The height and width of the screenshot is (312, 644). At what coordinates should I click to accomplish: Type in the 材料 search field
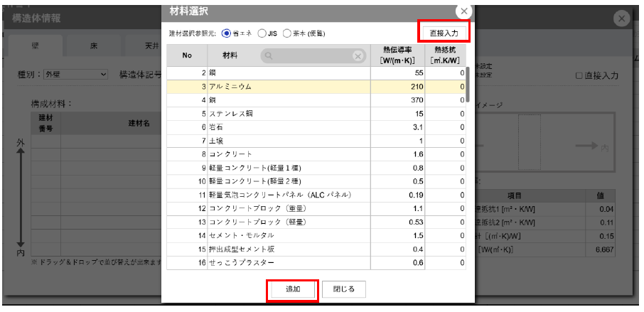pos(313,55)
